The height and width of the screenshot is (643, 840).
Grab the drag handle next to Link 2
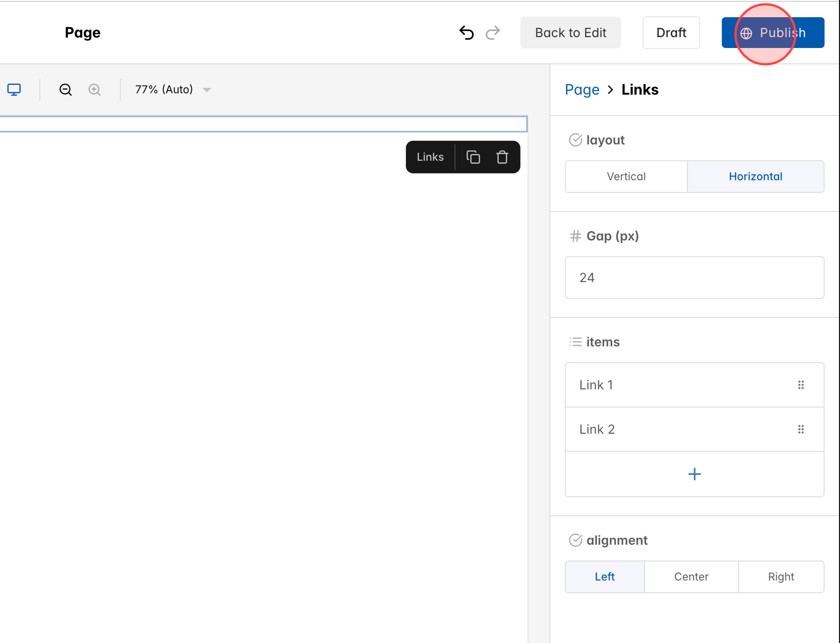click(801, 429)
